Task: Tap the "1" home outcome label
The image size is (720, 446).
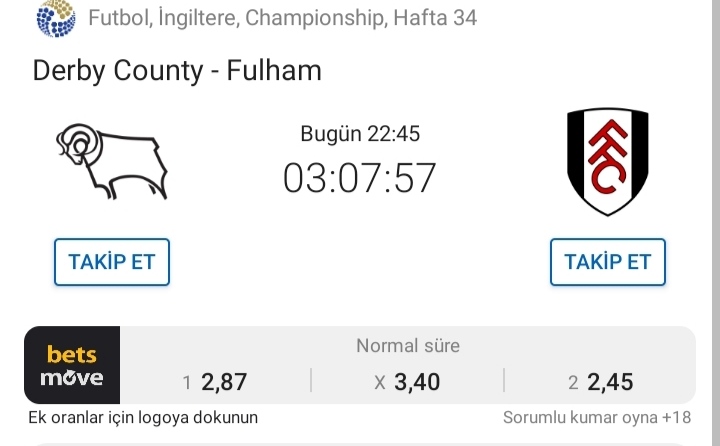Action: click(186, 383)
